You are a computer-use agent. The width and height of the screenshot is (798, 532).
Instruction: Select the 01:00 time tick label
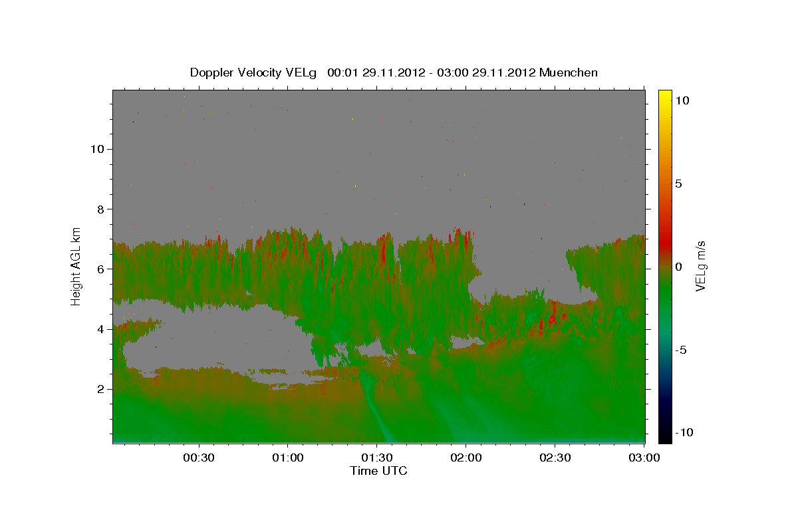(288, 458)
